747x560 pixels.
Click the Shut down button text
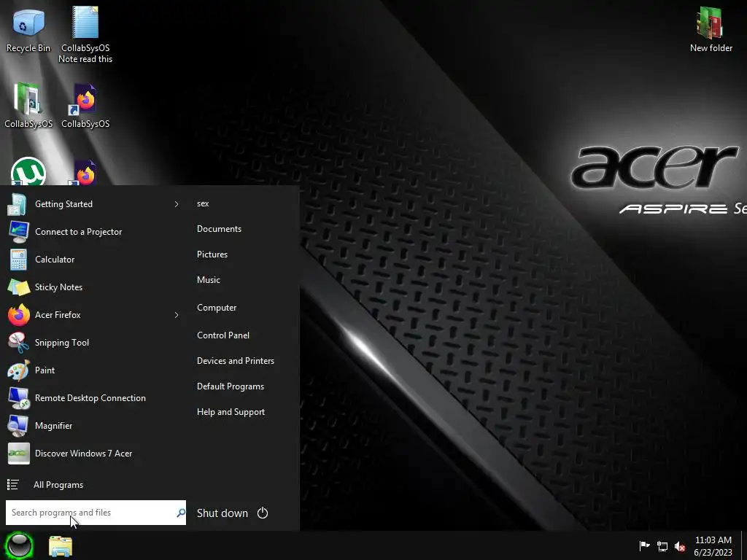(222, 513)
